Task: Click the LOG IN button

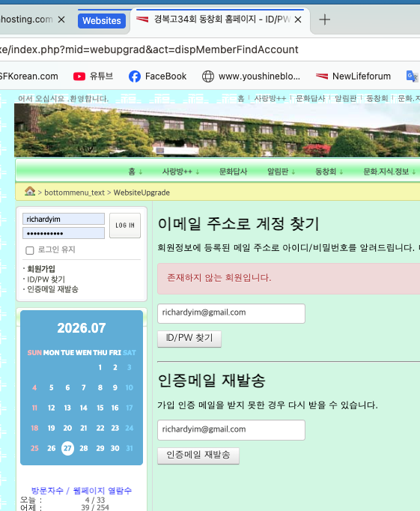Action: tap(125, 226)
